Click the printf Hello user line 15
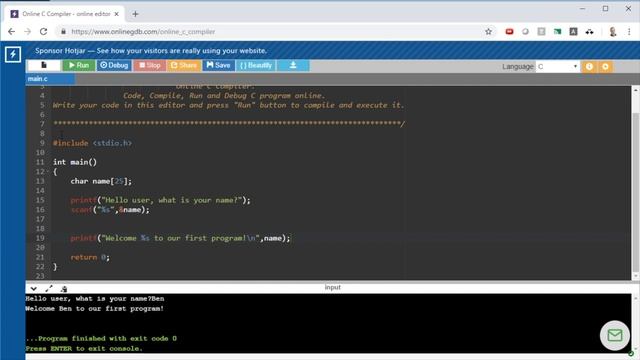Screen dimensions: 640x360 click(x=160, y=200)
